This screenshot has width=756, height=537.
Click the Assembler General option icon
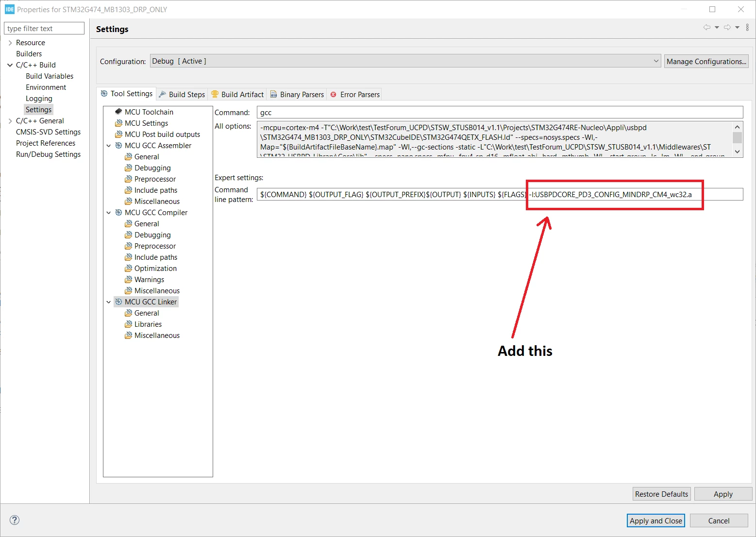[x=128, y=156]
